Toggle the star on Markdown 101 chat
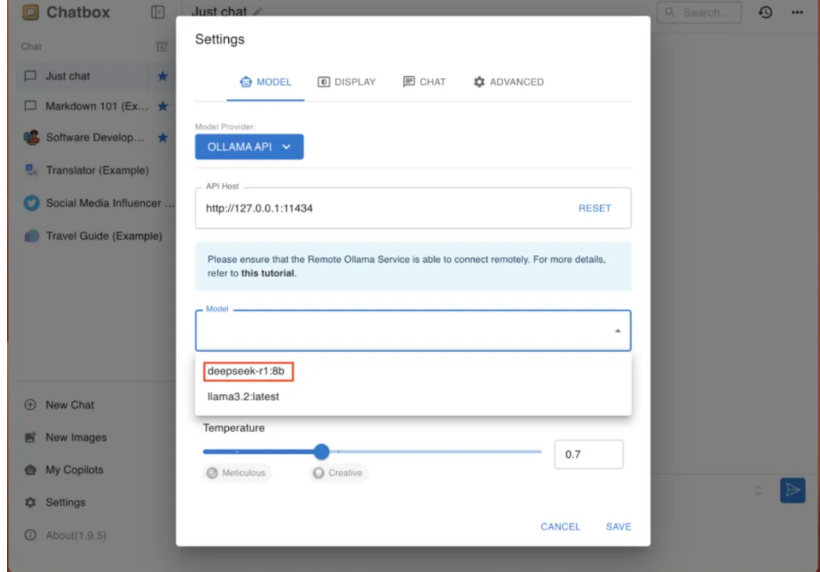The width and height of the screenshot is (820, 572). click(163, 106)
